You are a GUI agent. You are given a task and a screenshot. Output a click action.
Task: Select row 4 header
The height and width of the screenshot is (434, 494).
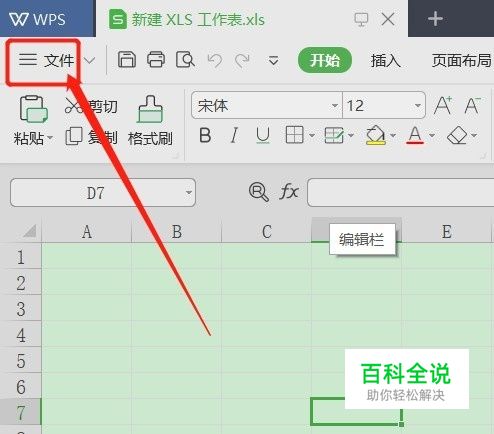(21, 335)
